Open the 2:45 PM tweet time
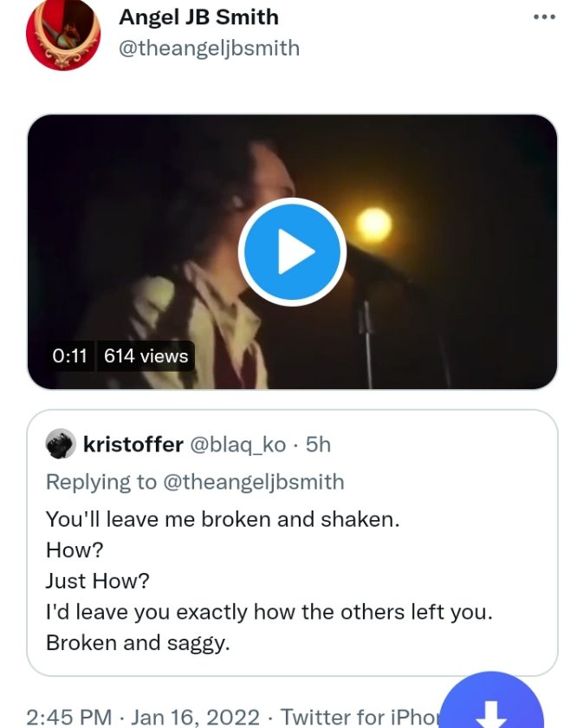 point(69,717)
